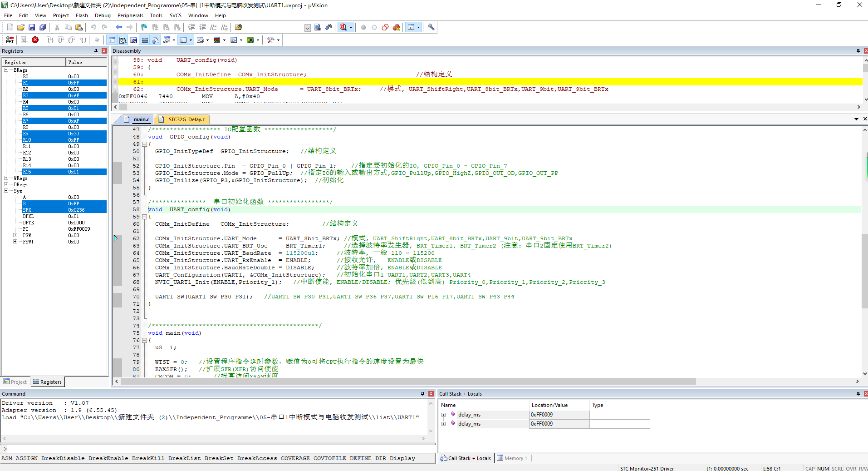
Task: Open Configuration with the wrench icon
Action: point(431,27)
